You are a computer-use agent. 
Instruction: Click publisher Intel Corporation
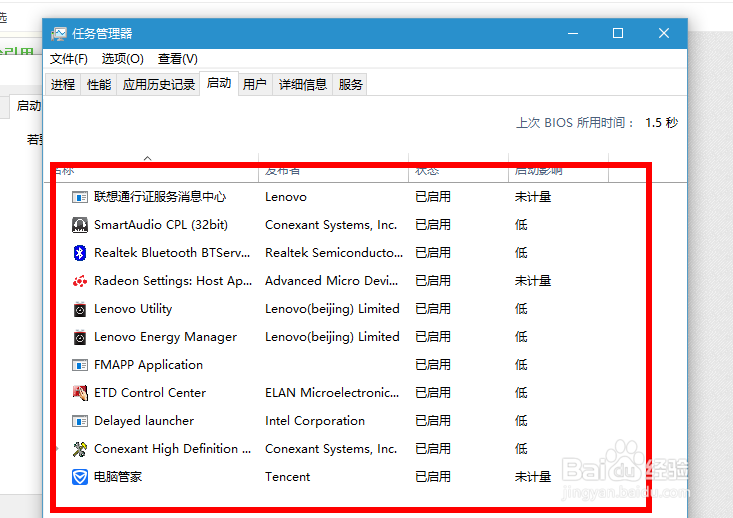(x=315, y=421)
